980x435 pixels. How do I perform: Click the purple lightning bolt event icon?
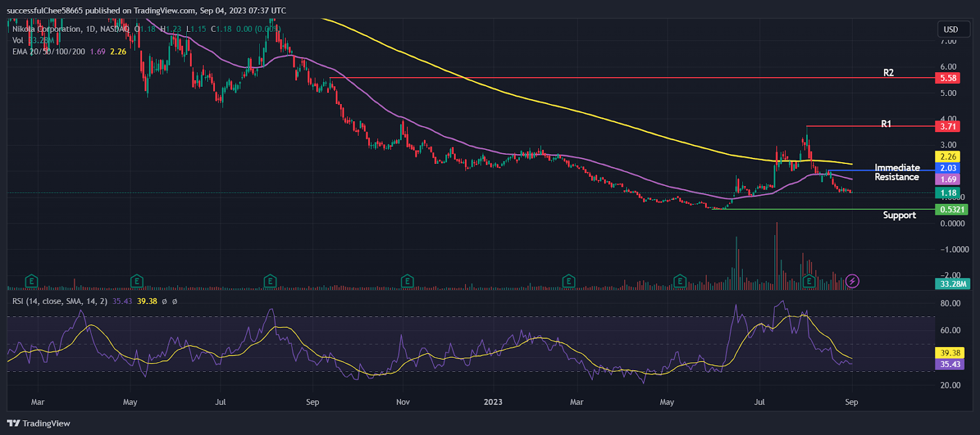click(852, 281)
